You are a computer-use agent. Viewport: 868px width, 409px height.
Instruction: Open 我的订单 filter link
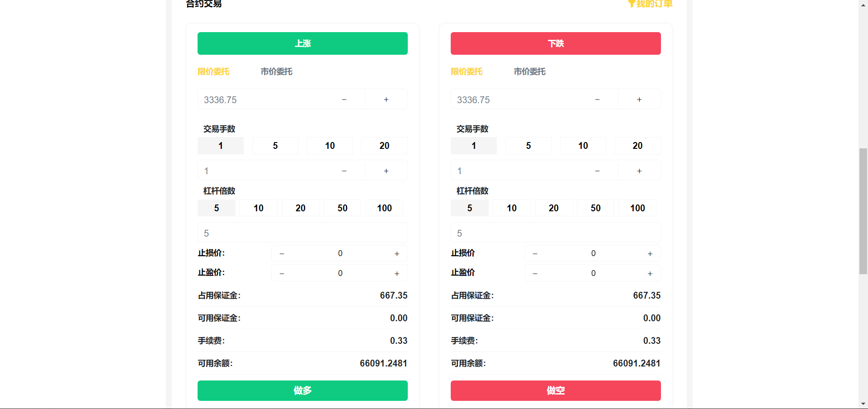[x=650, y=4]
